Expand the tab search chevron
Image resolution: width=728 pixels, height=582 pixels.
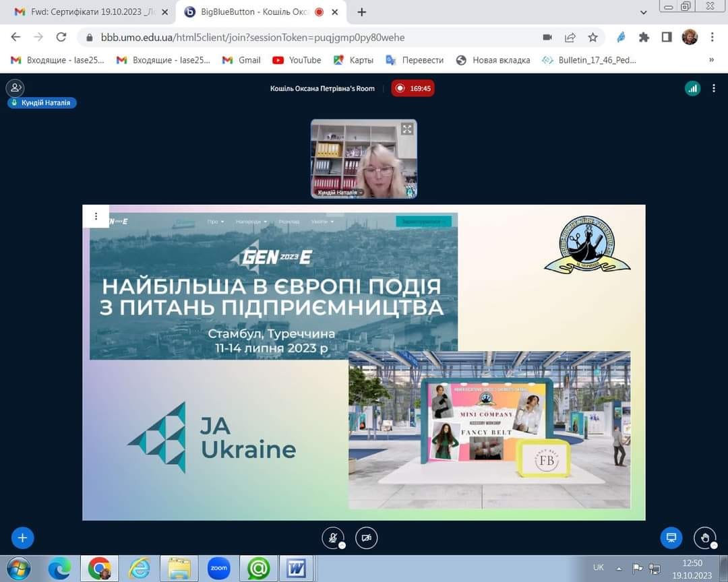pyautogui.click(x=644, y=13)
